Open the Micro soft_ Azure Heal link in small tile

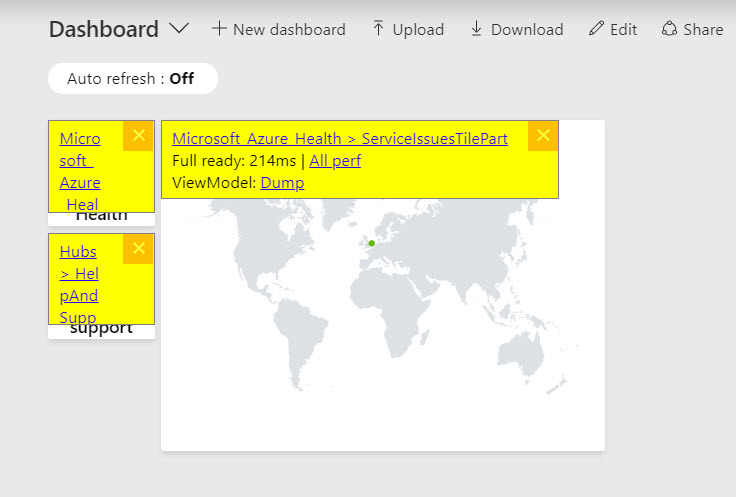coord(80,171)
